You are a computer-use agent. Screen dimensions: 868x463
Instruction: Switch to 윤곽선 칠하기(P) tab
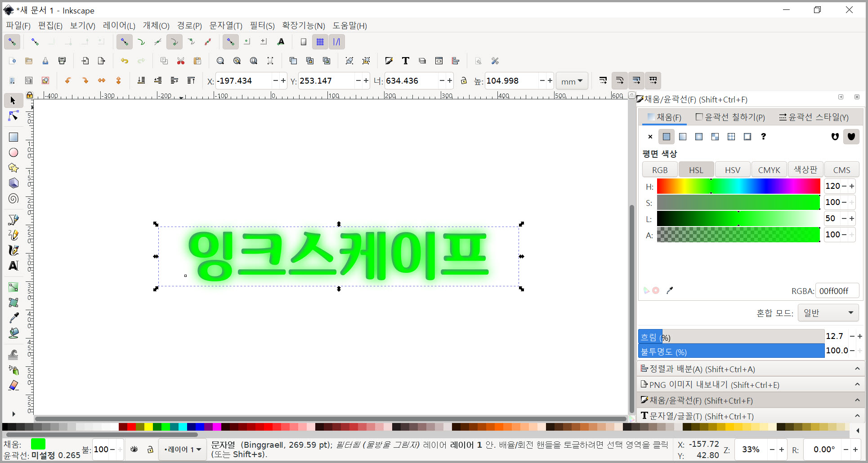[x=730, y=117]
